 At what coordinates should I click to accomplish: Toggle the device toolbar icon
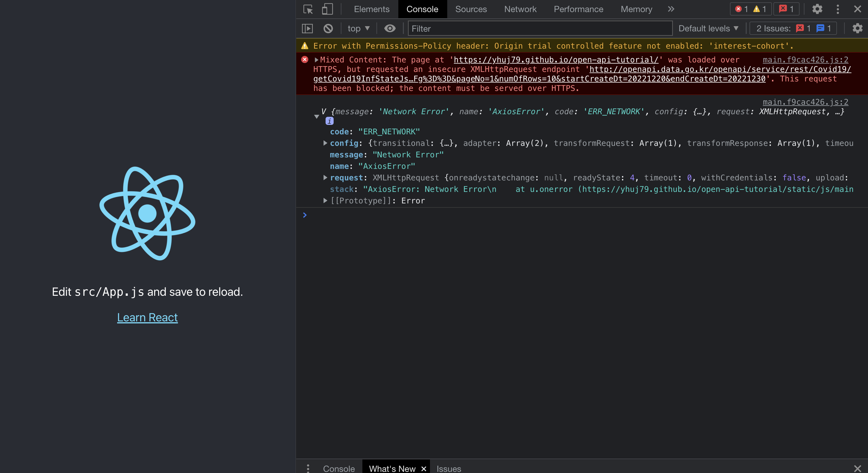pos(327,9)
